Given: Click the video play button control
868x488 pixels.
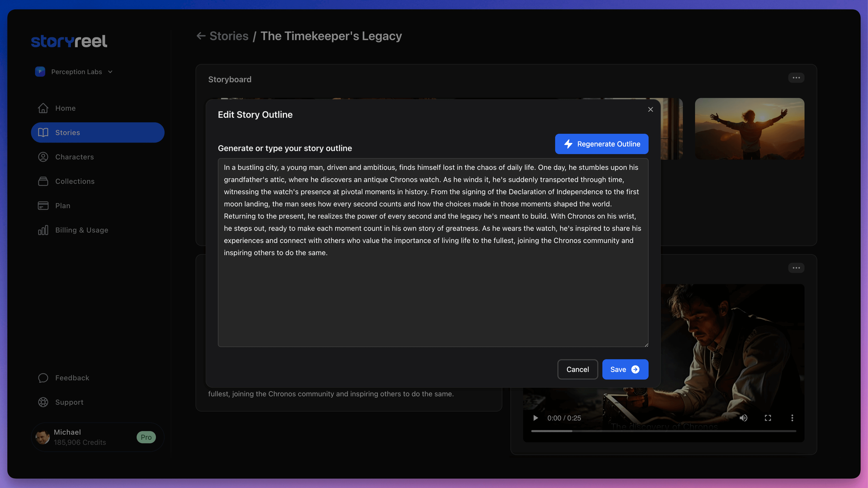Looking at the screenshot, I should pos(535,418).
